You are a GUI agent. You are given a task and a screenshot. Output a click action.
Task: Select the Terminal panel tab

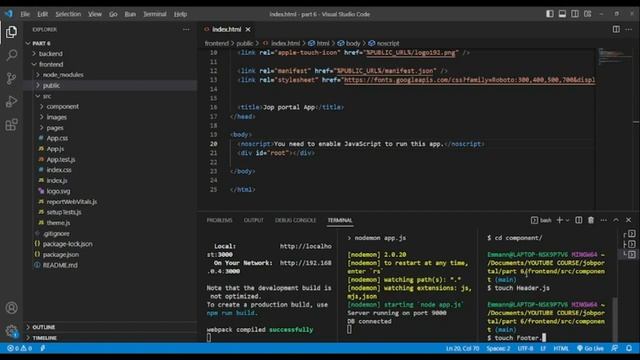(340, 220)
